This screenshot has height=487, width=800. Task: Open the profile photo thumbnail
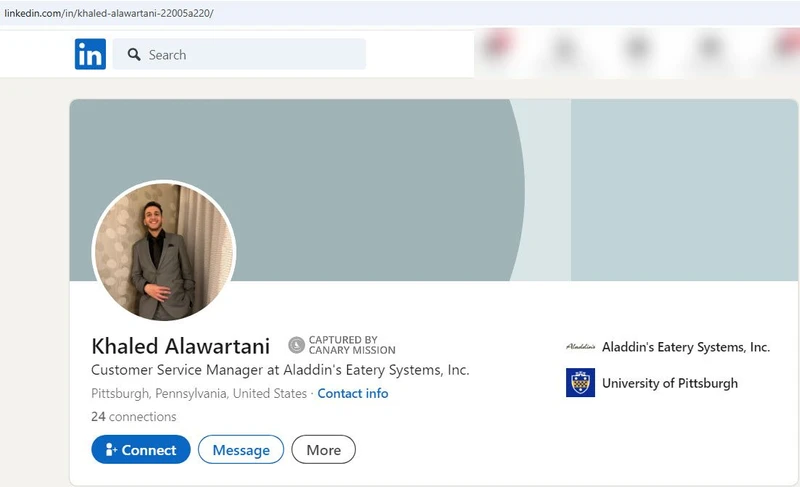pos(164,251)
